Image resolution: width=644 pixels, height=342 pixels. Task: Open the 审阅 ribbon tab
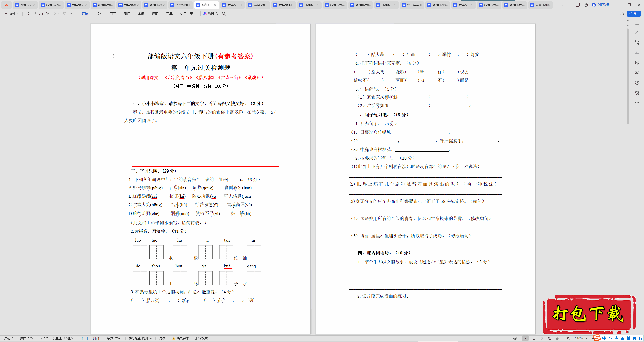141,14
